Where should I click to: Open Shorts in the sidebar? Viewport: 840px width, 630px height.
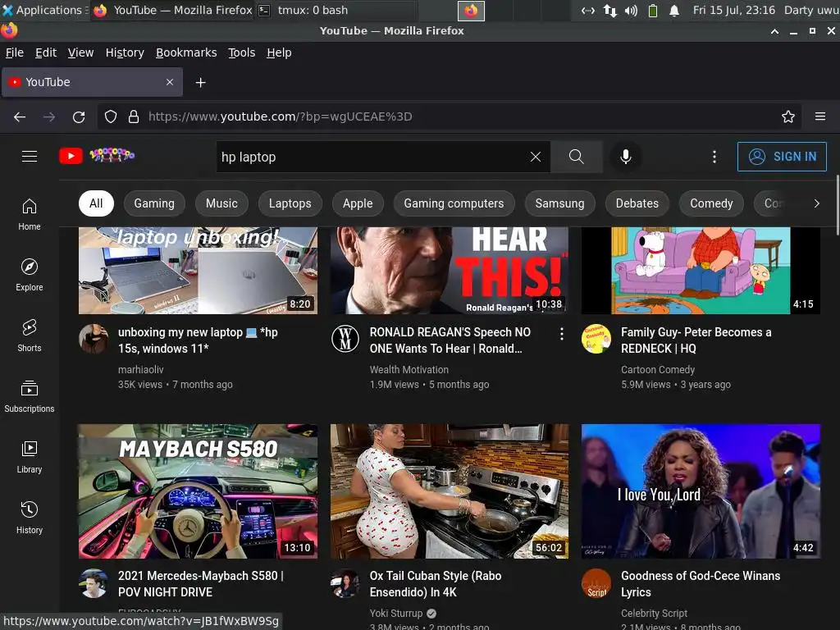pos(30,336)
